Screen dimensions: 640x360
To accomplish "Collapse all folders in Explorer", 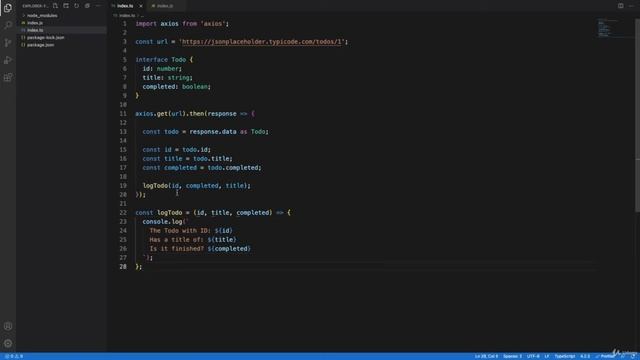I will (87, 6).
